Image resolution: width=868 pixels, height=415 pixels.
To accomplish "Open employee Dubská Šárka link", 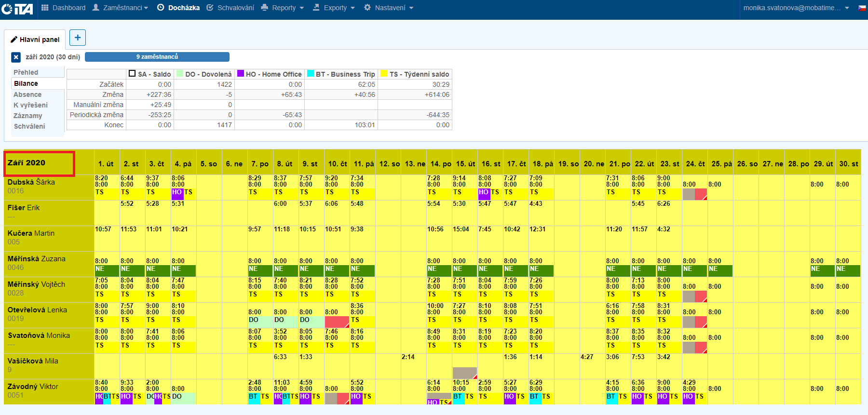I will [x=31, y=182].
